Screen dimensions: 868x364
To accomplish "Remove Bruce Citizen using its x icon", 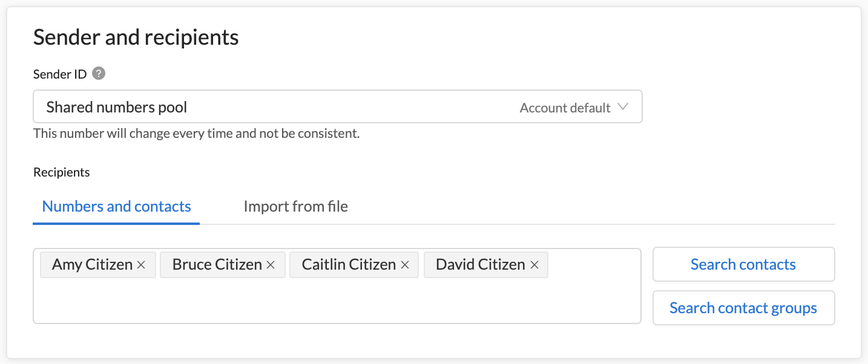I will (x=271, y=265).
